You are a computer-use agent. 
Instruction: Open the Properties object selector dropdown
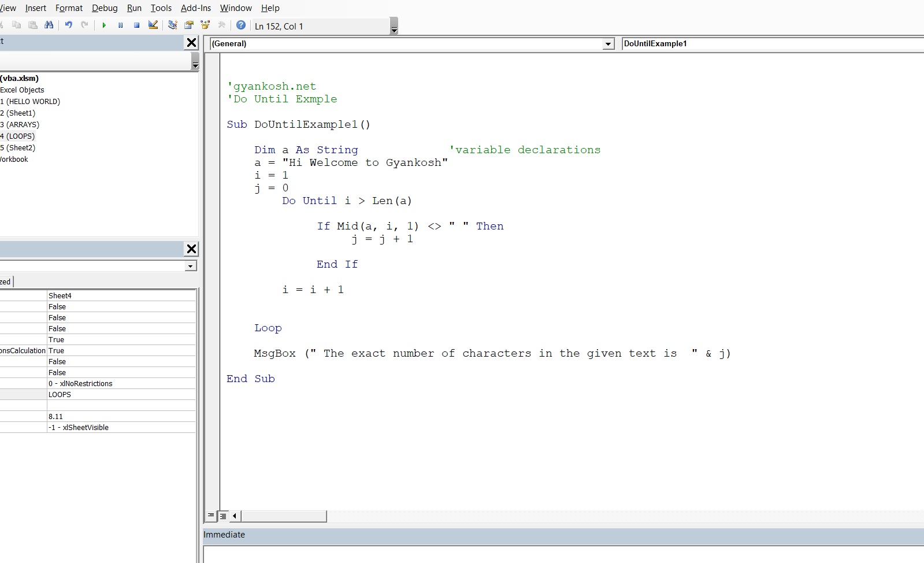[190, 266]
